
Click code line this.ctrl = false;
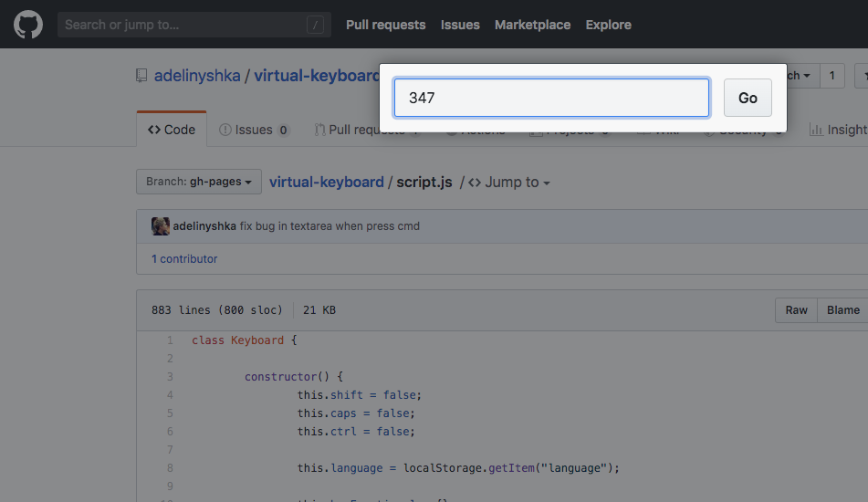click(356, 432)
